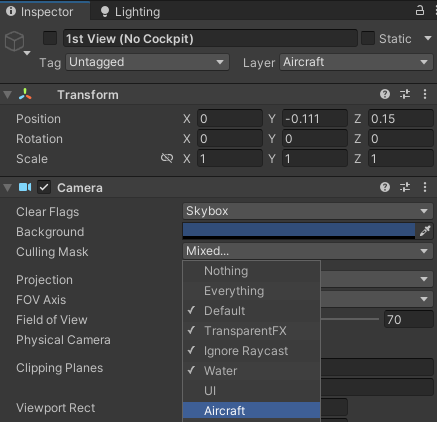Disable the Camera component checkbox
Image resolution: width=437 pixels, height=422 pixels.
pyautogui.click(x=44, y=187)
